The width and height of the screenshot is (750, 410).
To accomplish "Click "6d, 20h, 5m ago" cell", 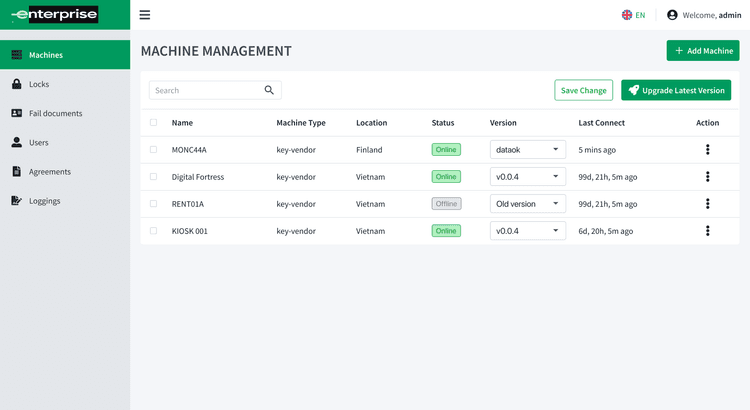I will pyautogui.click(x=606, y=231).
